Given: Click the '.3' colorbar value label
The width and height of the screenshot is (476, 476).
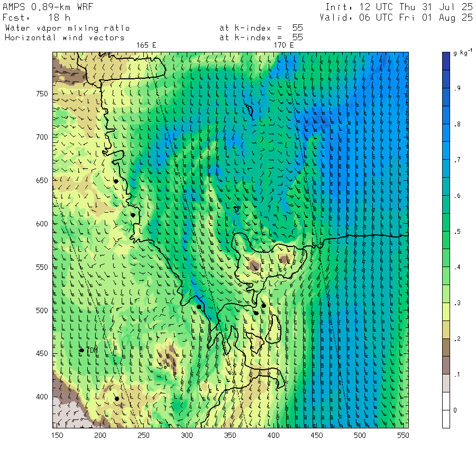Looking at the screenshot, I should (457, 303).
